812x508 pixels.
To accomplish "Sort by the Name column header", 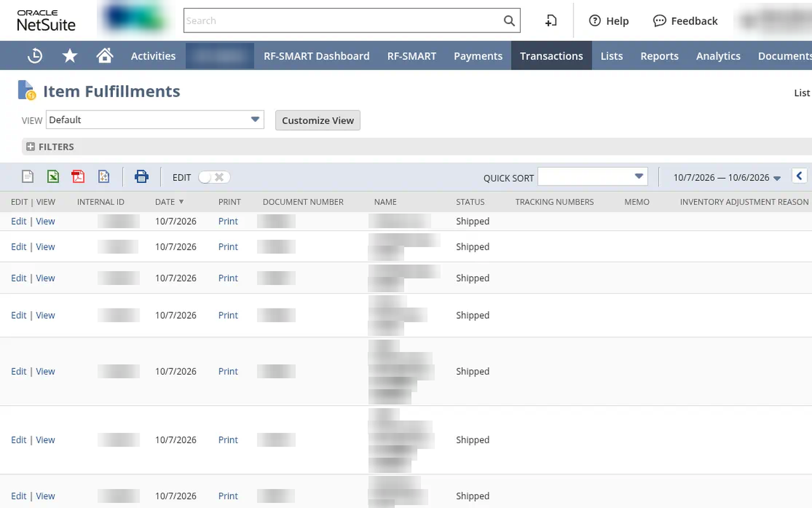I will (385, 202).
